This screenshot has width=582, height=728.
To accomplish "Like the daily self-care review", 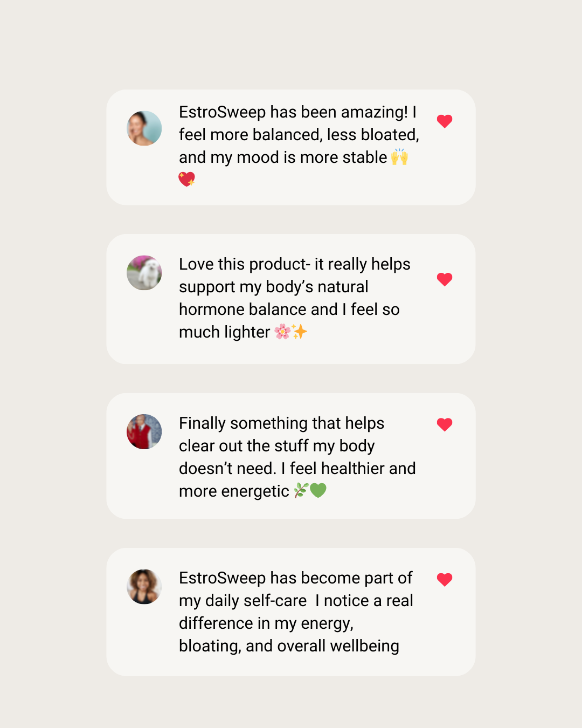I will (x=445, y=580).
